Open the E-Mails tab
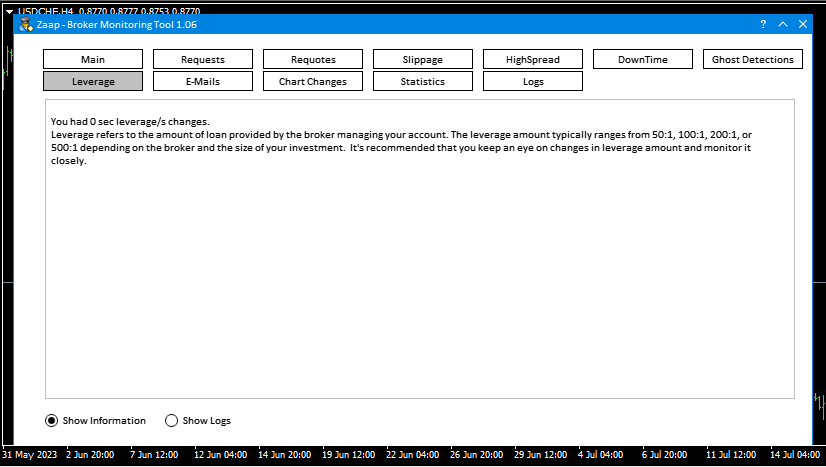The width and height of the screenshot is (826, 467). pos(203,82)
